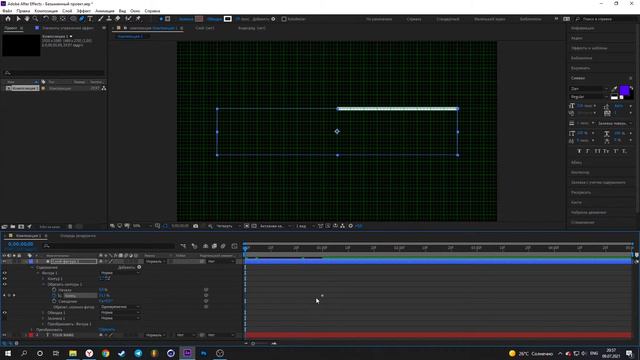Viewport: 640px width, 360px height.
Task: Enable motion blur icon in timeline
Action: click(223, 246)
